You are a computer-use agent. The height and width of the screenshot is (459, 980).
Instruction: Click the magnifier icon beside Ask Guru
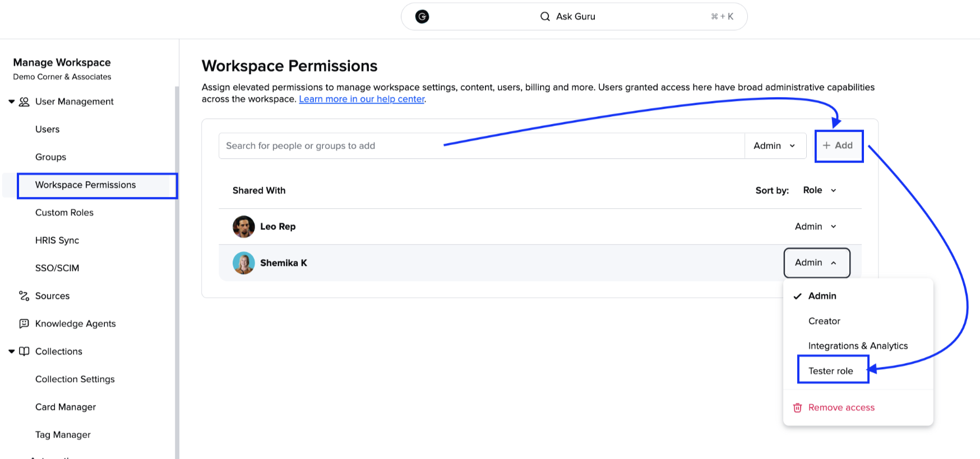[x=545, y=16]
